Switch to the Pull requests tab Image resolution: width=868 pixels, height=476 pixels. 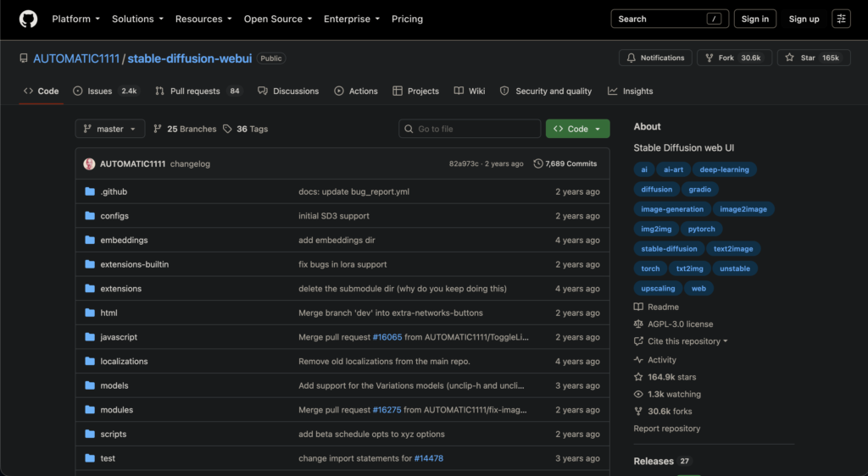point(198,91)
